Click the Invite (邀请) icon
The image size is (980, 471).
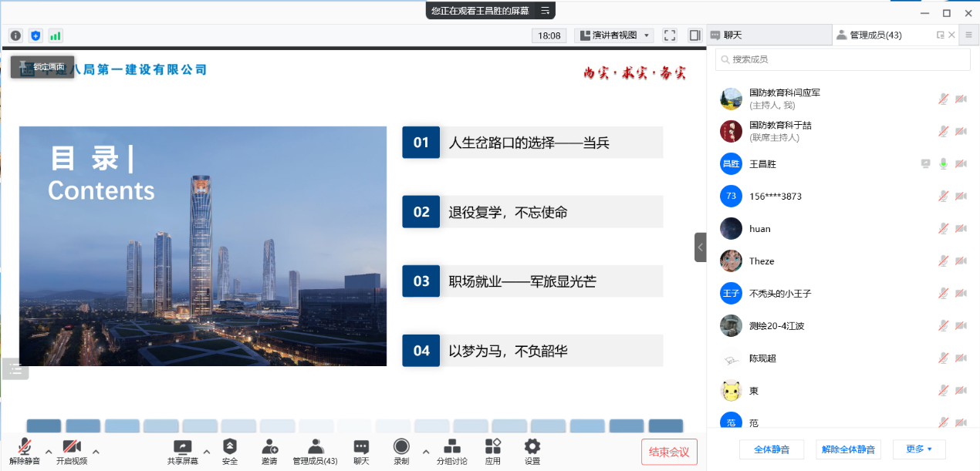point(269,447)
